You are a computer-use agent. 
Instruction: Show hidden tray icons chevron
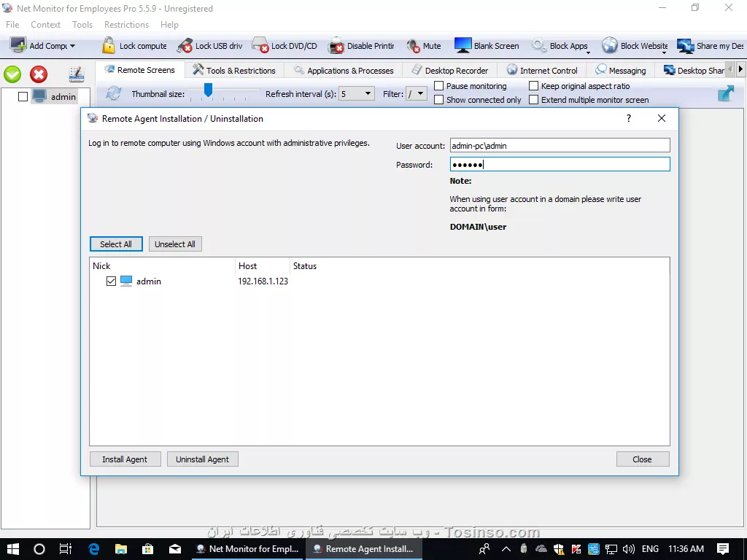click(506, 549)
